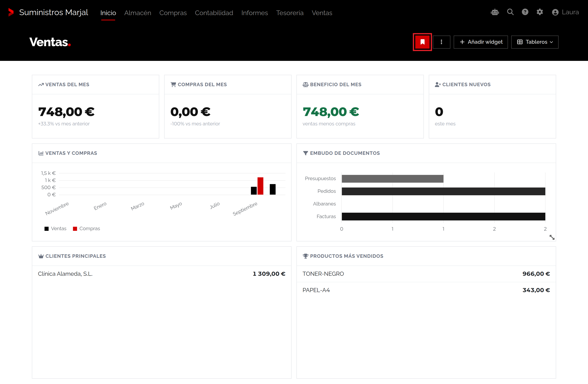Click the 343,00 € product amount
The image size is (588, 384).
536,290
